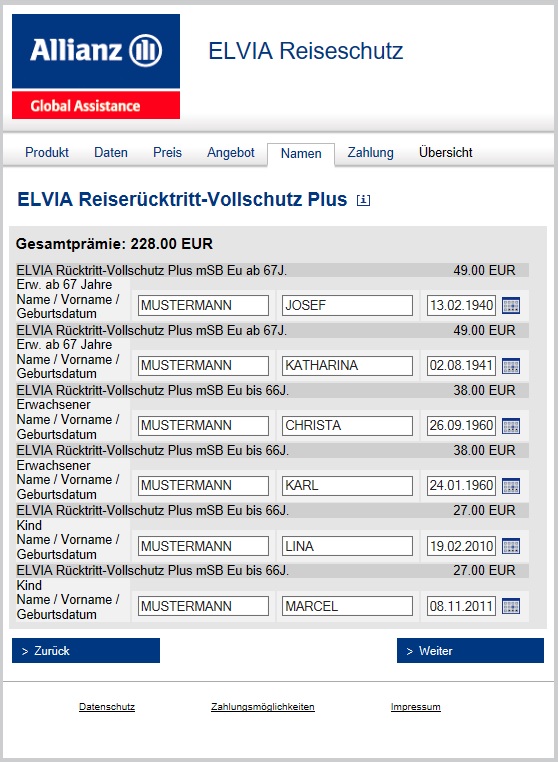Image resolution: width=558 pixels, height=762 pixels.
Task: Click the surname field in Marcel's row
Action: [x=203, y=606]
